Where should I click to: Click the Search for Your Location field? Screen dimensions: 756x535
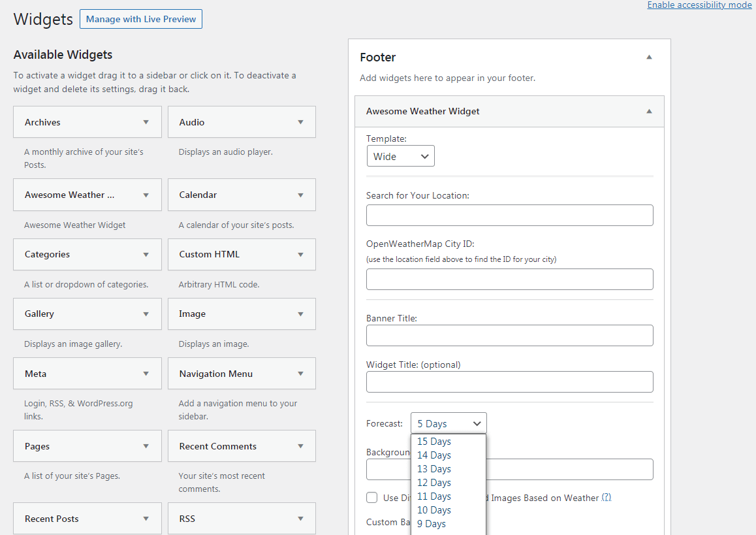[509, 215]
